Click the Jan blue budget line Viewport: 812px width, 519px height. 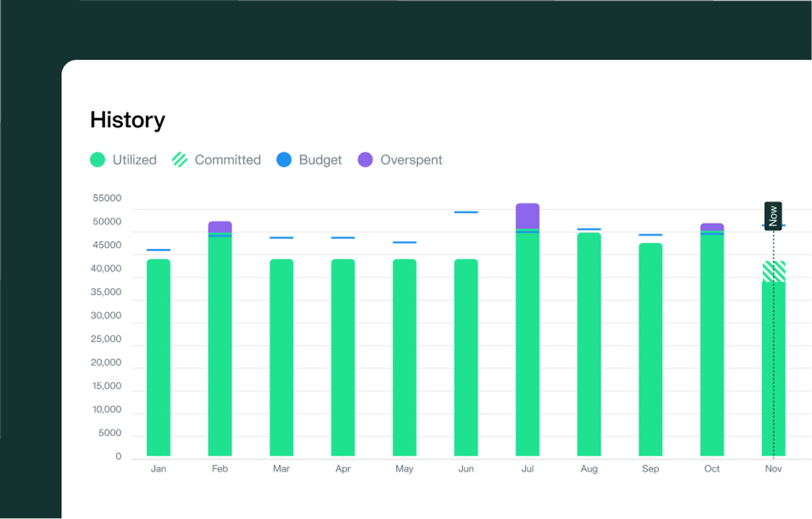pos(159,250)
